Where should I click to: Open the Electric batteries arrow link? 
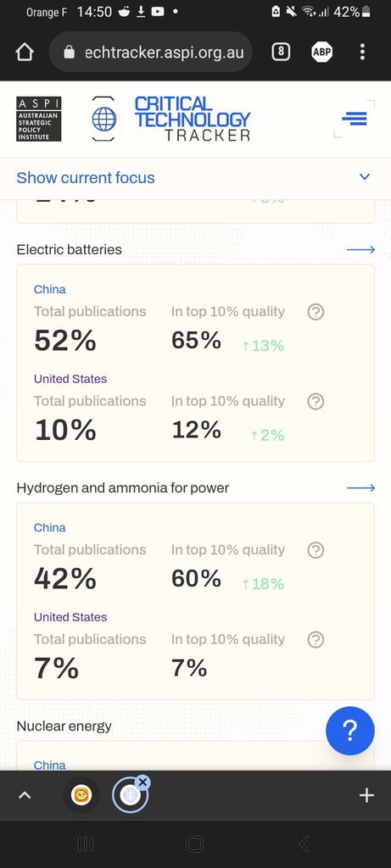click(x=361, y=250)
